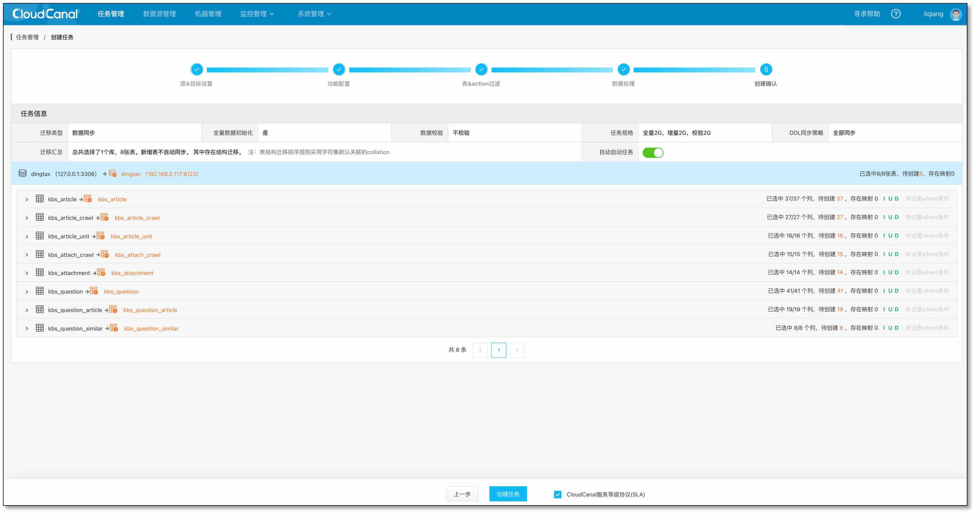Screen dimensions: 980x519
Task: Click 未设置where条件 for kbs_article row
Action: (927, 199)
